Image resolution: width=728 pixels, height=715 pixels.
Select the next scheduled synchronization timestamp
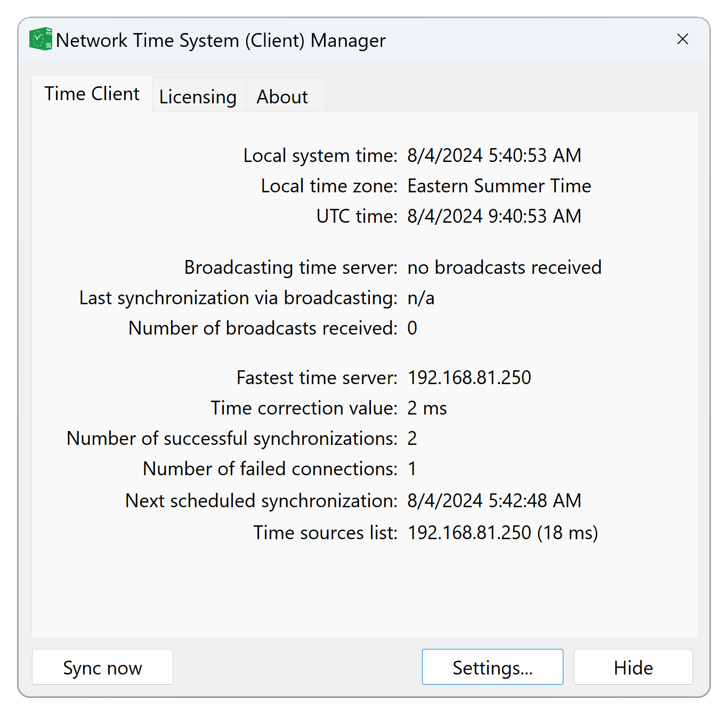[x=494, y=500]
